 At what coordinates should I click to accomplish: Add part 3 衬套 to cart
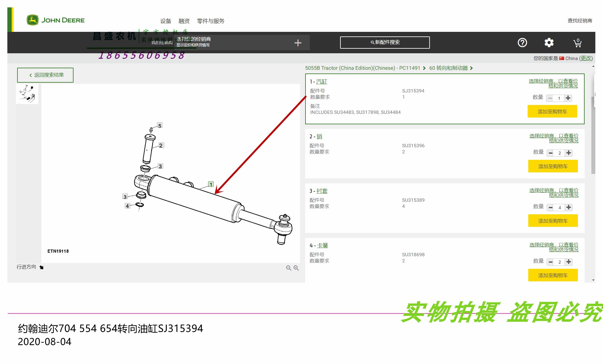click(x=553, y=221)
